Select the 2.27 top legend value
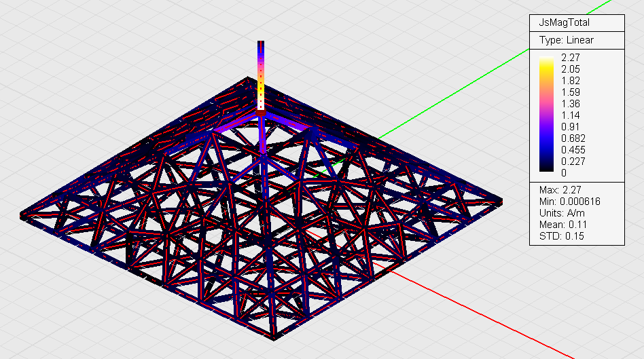This screenshot has width=644, height=359. (569, 58)
